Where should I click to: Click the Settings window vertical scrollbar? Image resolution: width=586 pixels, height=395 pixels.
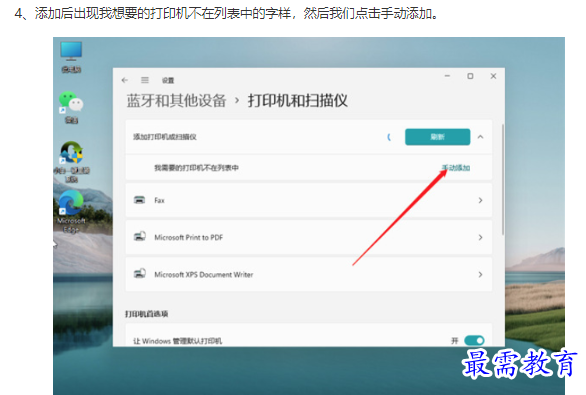(x=503, y=179)
